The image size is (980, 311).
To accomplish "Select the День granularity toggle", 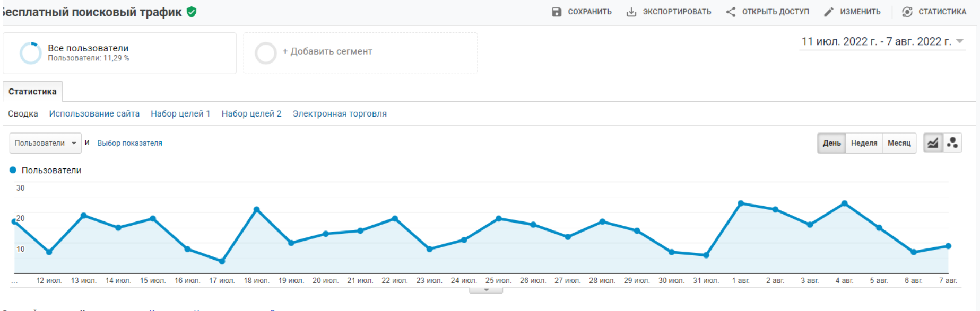I will (x=831, y=143).
